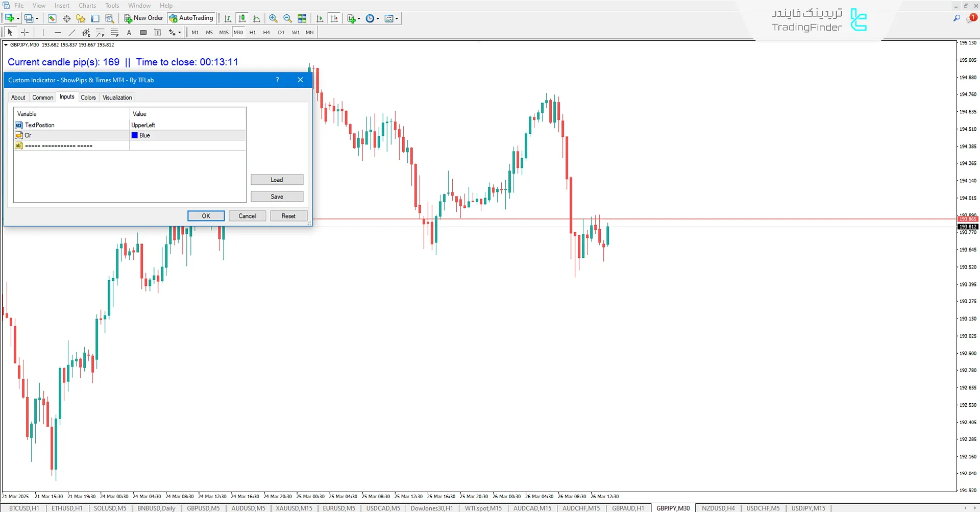Select the Crosshair cursor tool

[24, 32]
